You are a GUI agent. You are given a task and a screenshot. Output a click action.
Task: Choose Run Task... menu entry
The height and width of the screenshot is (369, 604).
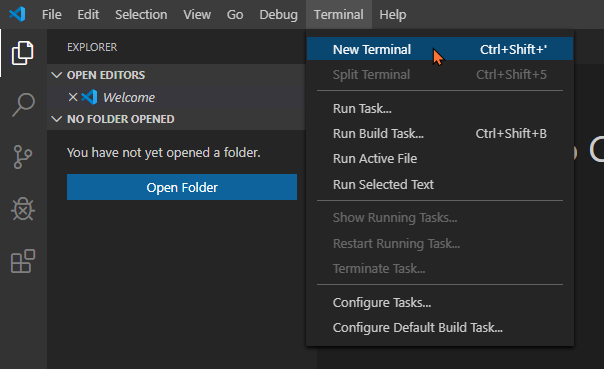[x=440, y=109]
